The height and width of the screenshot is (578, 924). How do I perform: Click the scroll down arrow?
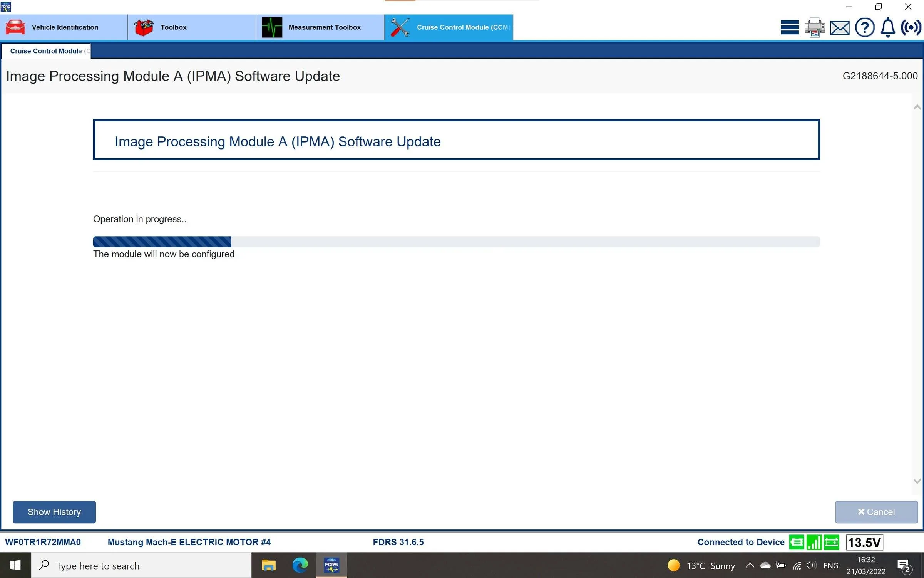coord(917,481)
